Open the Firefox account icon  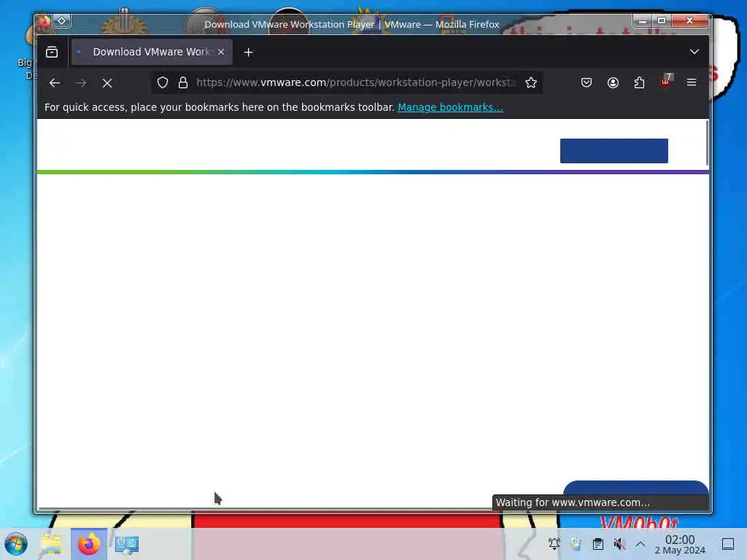613,83
